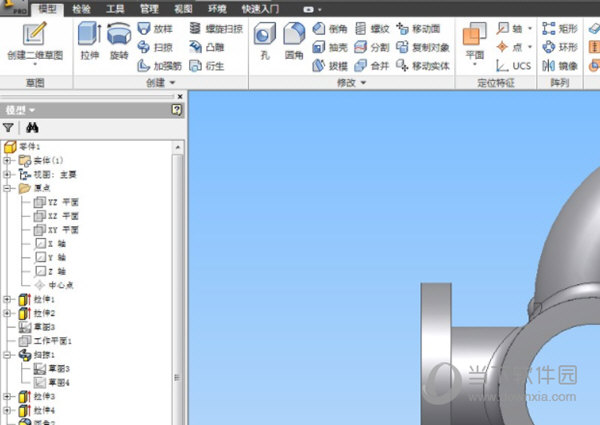
Task: Choose the 扫掠 sweep tool in ribbon
Action: [155, 47]
